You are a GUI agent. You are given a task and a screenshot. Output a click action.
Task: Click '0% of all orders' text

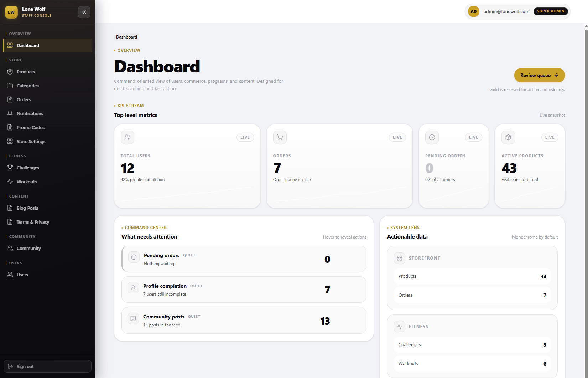[x=440, y=180]
